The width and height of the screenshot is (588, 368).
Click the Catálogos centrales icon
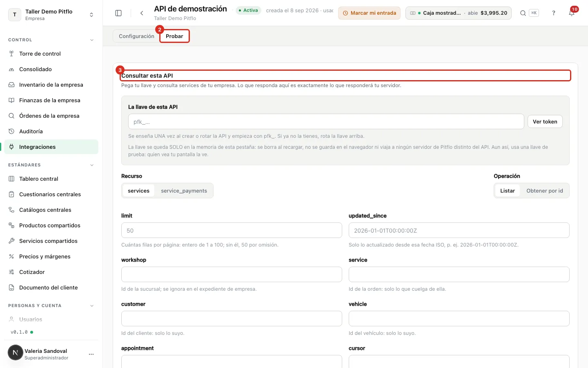pyautogui.click(x=11, y=210)
